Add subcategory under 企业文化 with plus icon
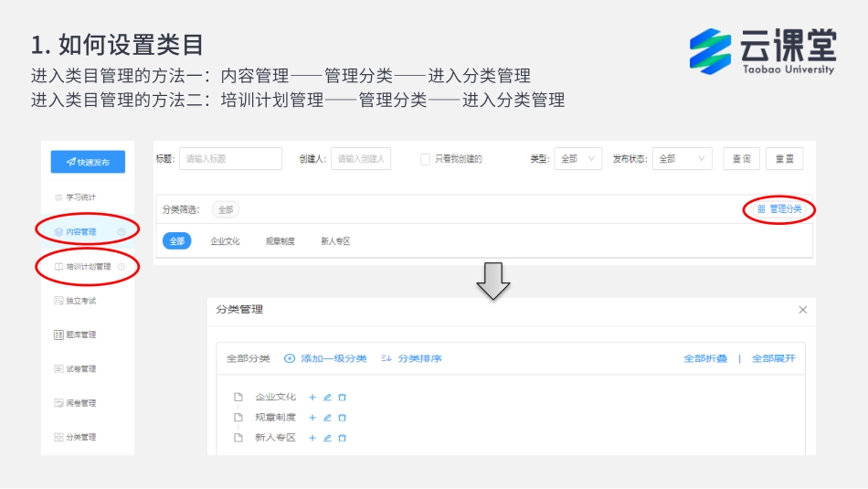The width and height of the screenshot is (868, 489). tap(312, 397)
